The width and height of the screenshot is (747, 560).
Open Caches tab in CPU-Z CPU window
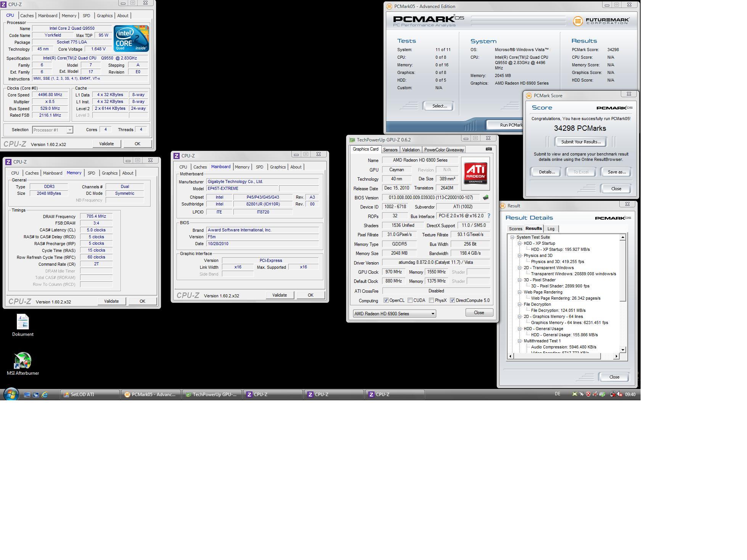(x=27, y=16)
